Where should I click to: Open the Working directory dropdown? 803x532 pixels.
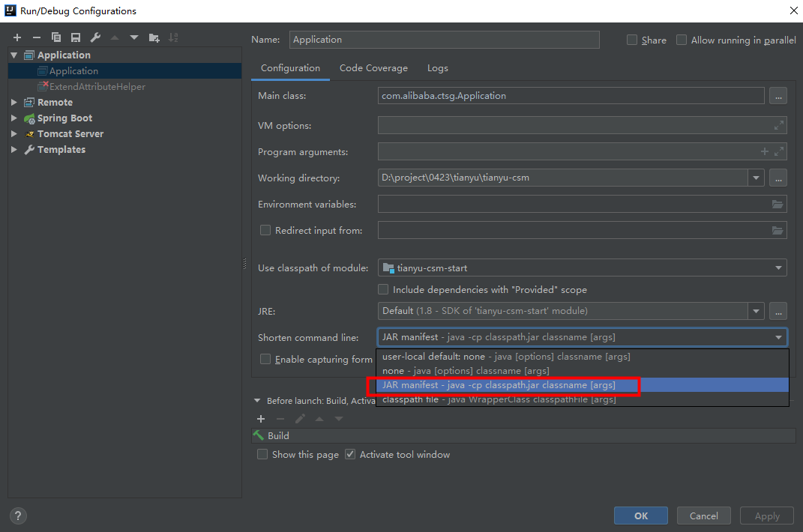(757, 178)
